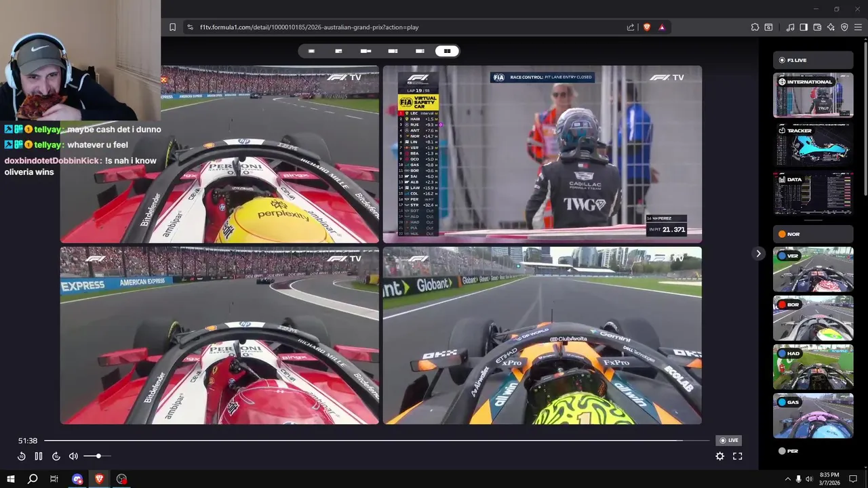Select the DATA feed thumbnail
Screen dimensions: 868x488
(x=813, y=193)
